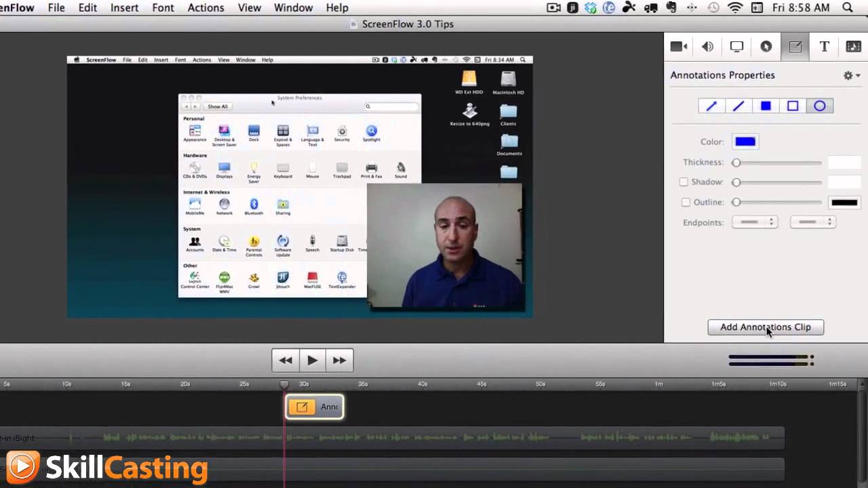Open the Font menu

click(x=163, y=7)
